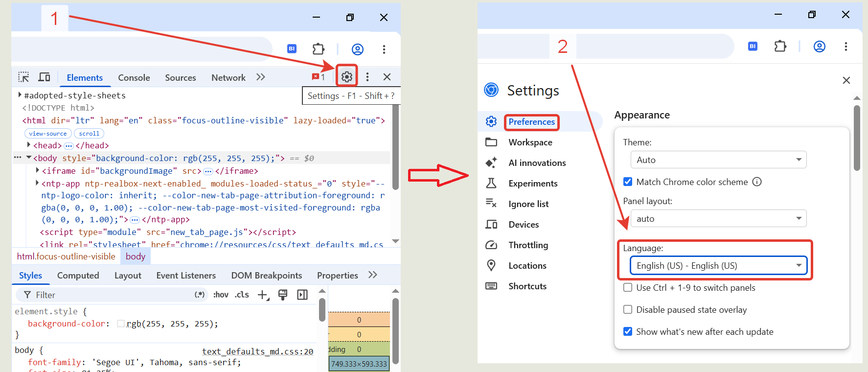Image resolution: width=868 pixels, height=372 pixels.
Task: Open the Language dropdown
Action: [718, 266]
